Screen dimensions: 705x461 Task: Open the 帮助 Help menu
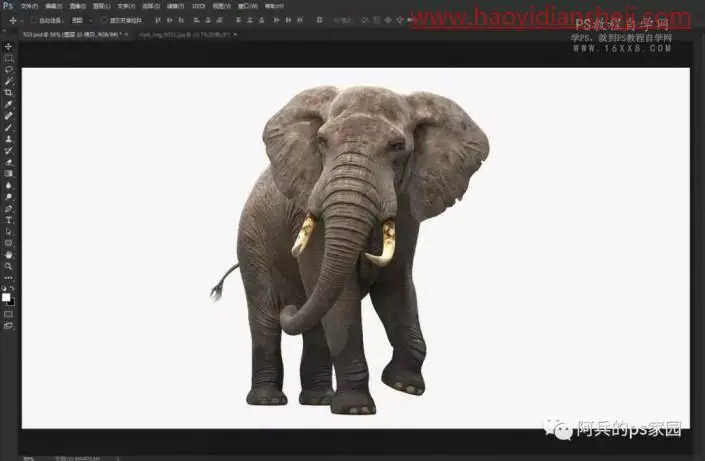point(274,6)
